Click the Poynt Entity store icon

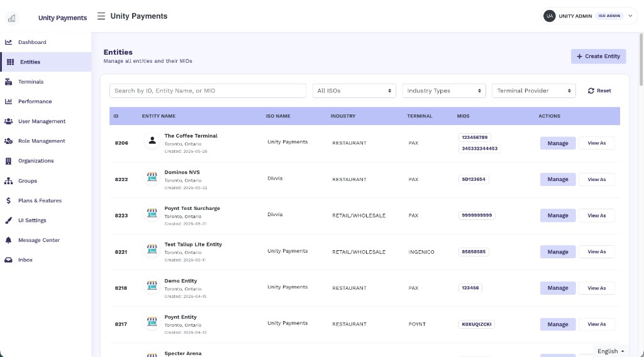point(152,321)
